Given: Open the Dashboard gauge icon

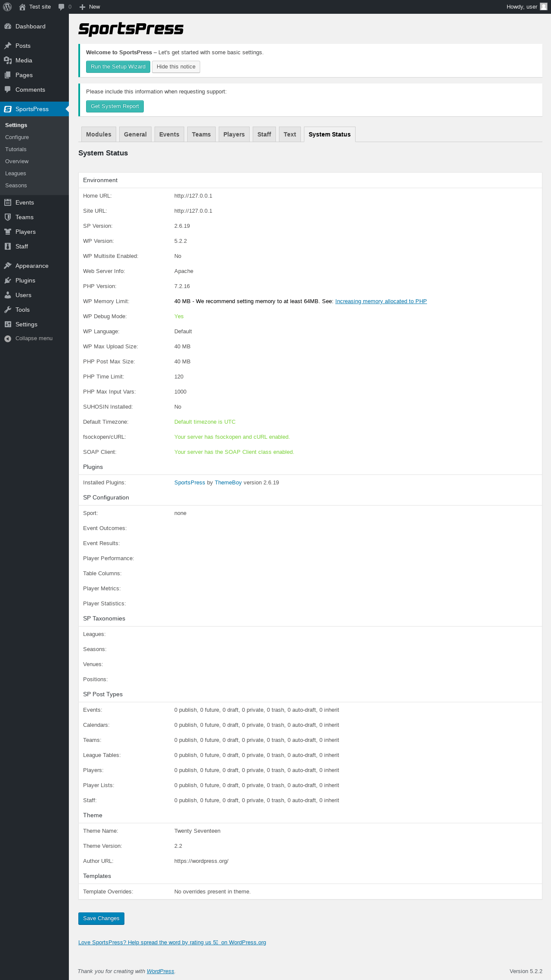Looking at the screenshot, I should pyautogui.click(x=8, y=26).
